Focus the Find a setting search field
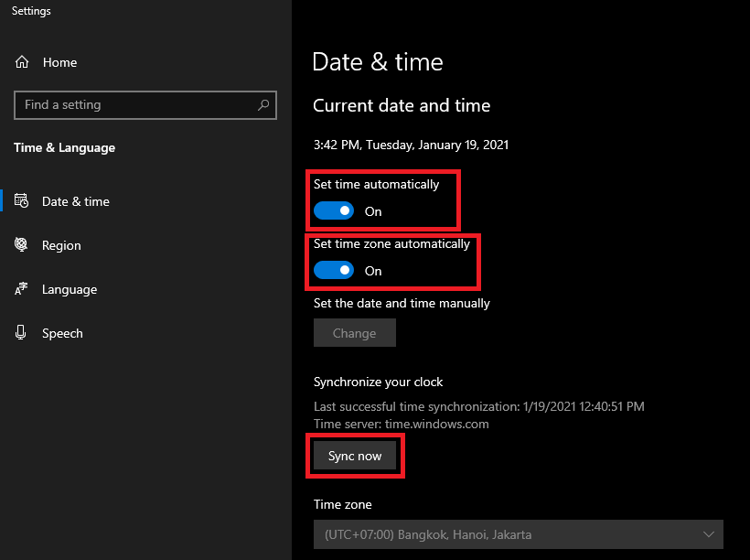This screenshot has width=750, height=560. (133, 105)
